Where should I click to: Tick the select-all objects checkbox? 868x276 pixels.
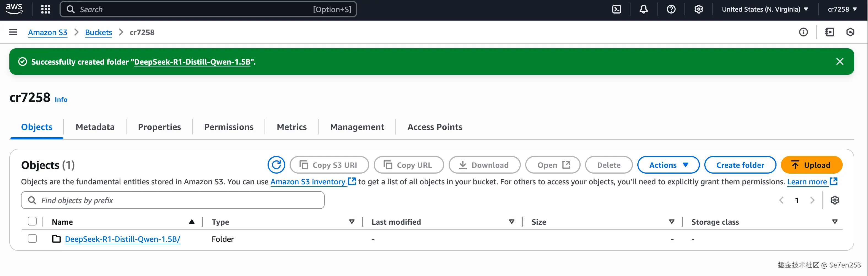pos(32,221)
